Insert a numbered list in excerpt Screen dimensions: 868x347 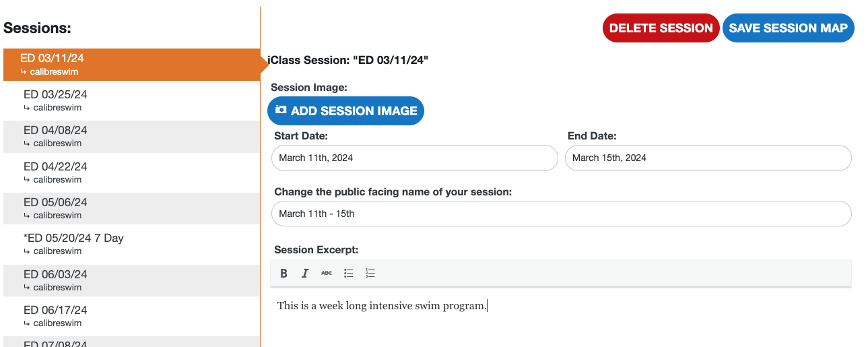pyautogui.click(x=370, y=273)
